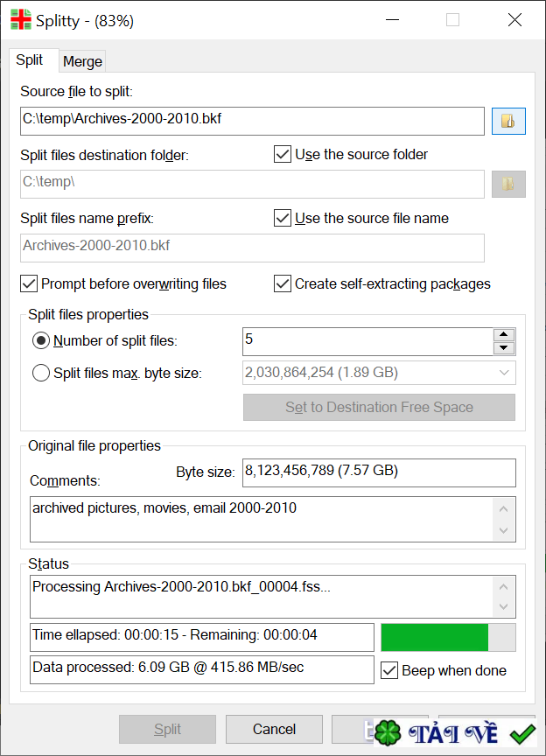Uncheck Use the source file name

[283, 218]
